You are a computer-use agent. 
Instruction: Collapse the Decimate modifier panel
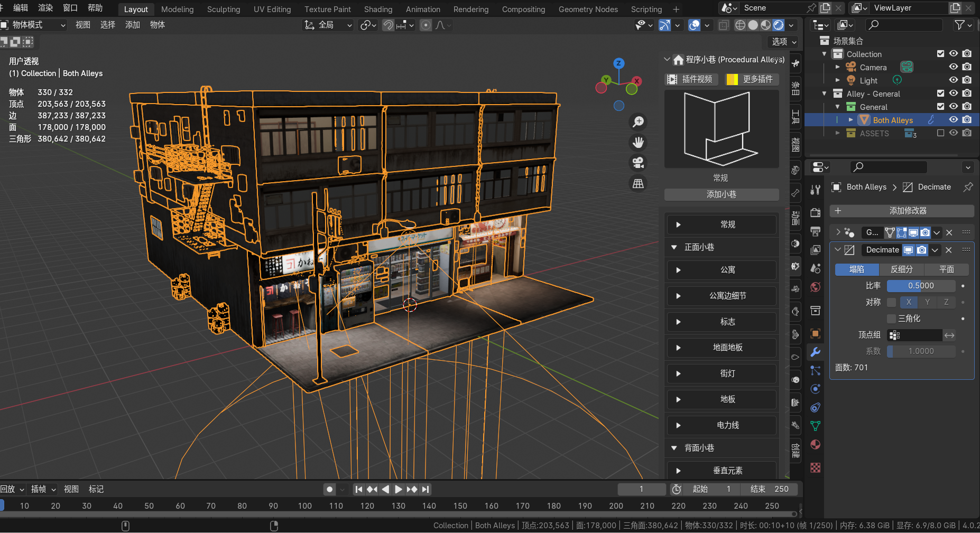pyautogui.click(x=838, y=250)
